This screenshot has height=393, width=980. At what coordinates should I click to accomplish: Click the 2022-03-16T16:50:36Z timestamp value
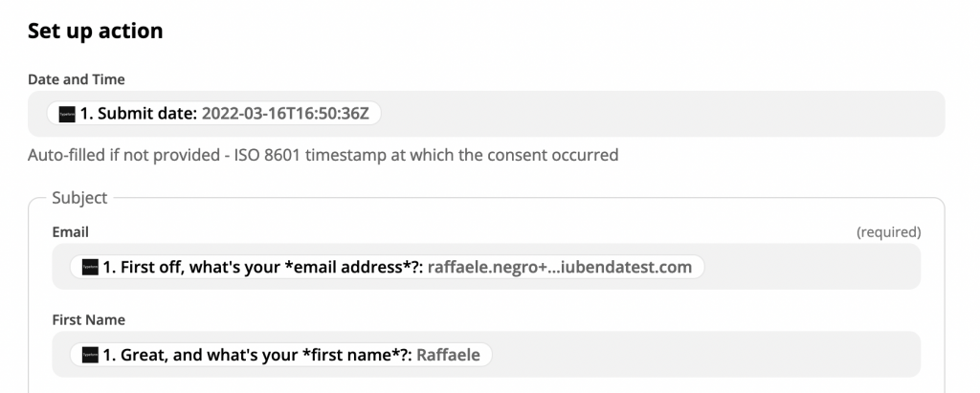click(291, 113)
